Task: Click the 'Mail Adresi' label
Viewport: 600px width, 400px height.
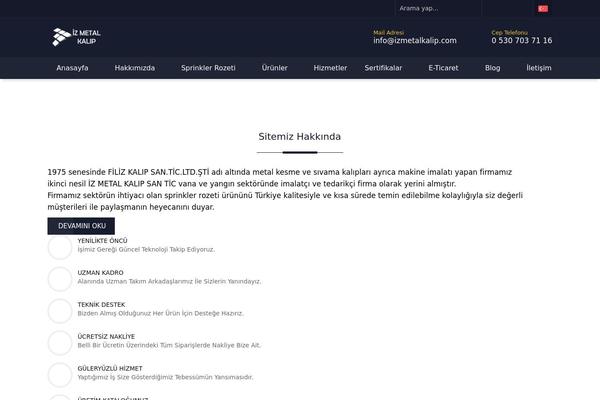Action: point(388,33)
